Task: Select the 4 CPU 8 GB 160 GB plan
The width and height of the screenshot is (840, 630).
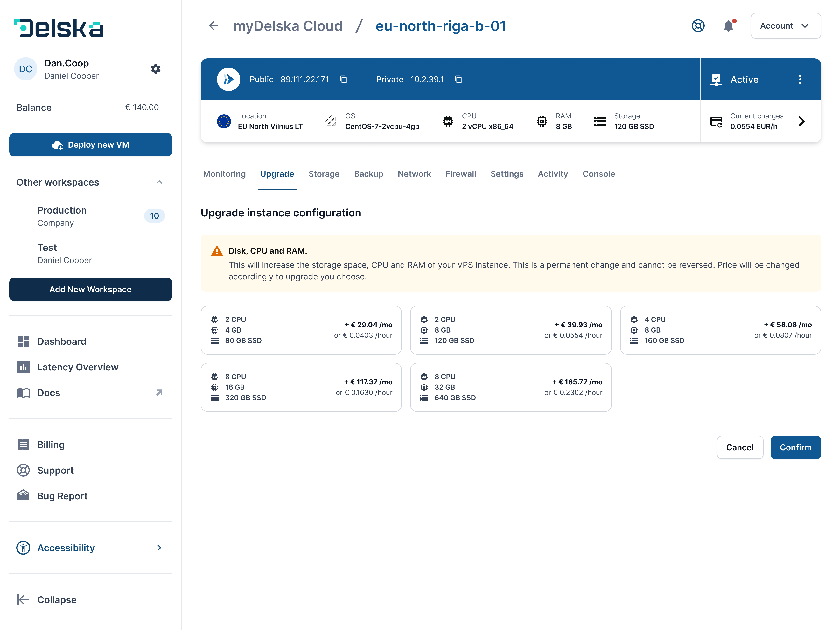Action: tap(720, 330)
